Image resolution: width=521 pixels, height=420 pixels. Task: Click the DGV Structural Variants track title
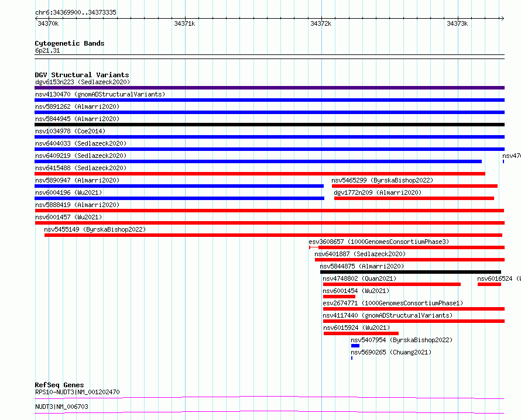pos(82,75)
